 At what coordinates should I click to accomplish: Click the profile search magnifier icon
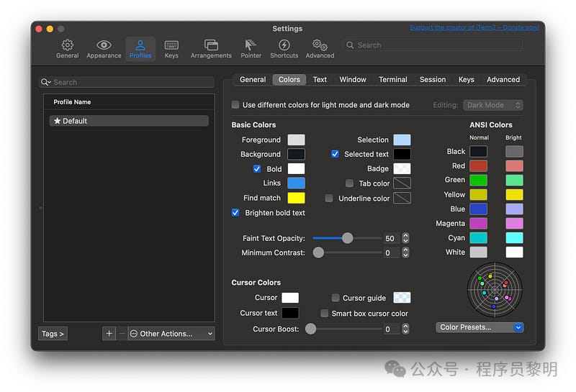point(45,82)
